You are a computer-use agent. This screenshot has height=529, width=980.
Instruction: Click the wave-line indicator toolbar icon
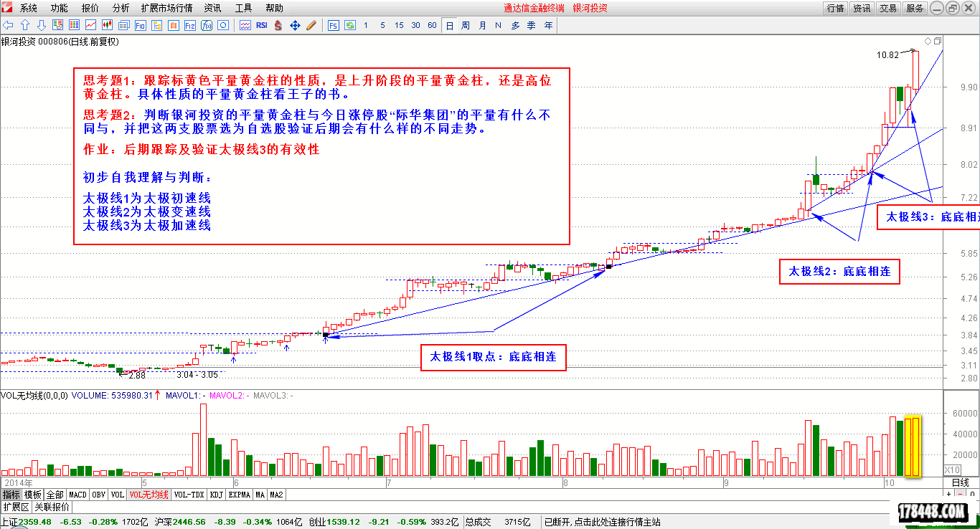[x=245, y=25]
